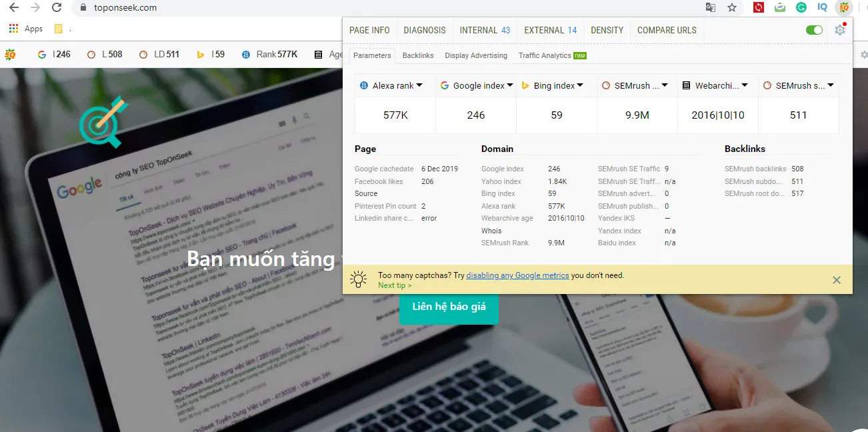Bookmark the page using the star icon
868x432 pixels.
coord(731,7)
